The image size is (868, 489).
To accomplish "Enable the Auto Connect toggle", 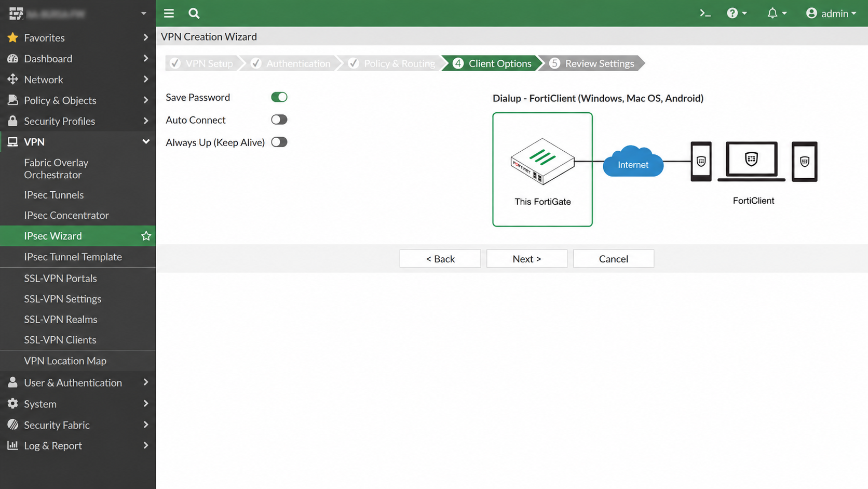I will pos(279,120).
